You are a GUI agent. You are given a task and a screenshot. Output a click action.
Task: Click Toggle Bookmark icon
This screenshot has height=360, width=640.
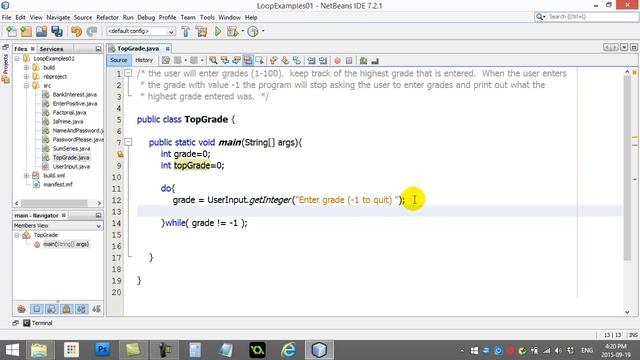(x=297, y=60)
